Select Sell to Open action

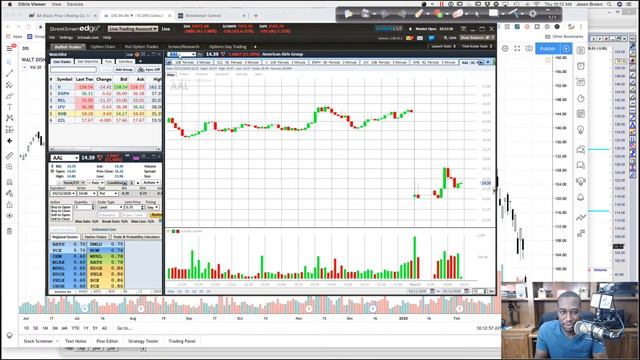click(x=60, y=215)
